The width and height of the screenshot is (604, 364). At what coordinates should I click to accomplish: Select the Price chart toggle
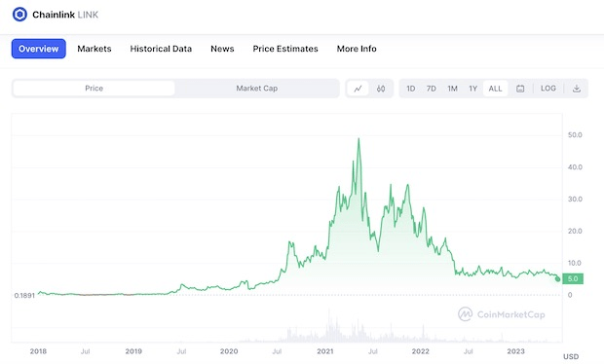[94, 89]
